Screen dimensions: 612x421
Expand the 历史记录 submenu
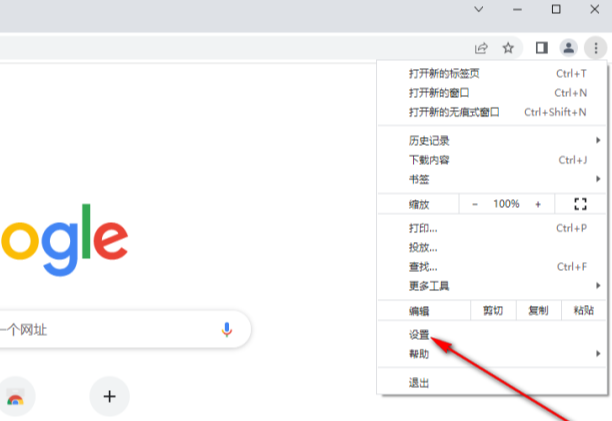point(492,140)
